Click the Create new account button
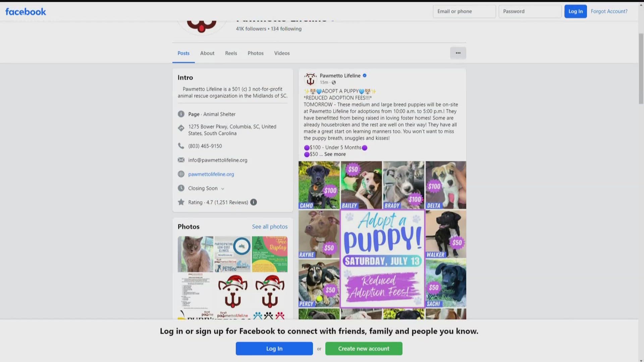644x362 pixels. pos(364,348)
